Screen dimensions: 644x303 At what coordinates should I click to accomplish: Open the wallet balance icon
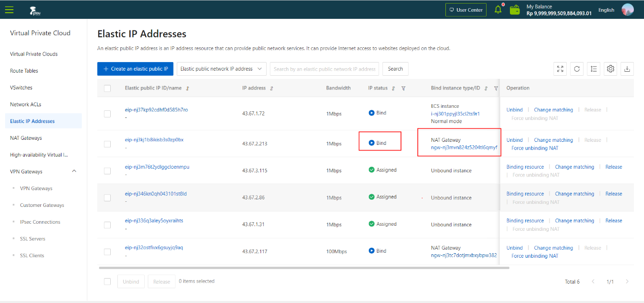click(515, 10)
